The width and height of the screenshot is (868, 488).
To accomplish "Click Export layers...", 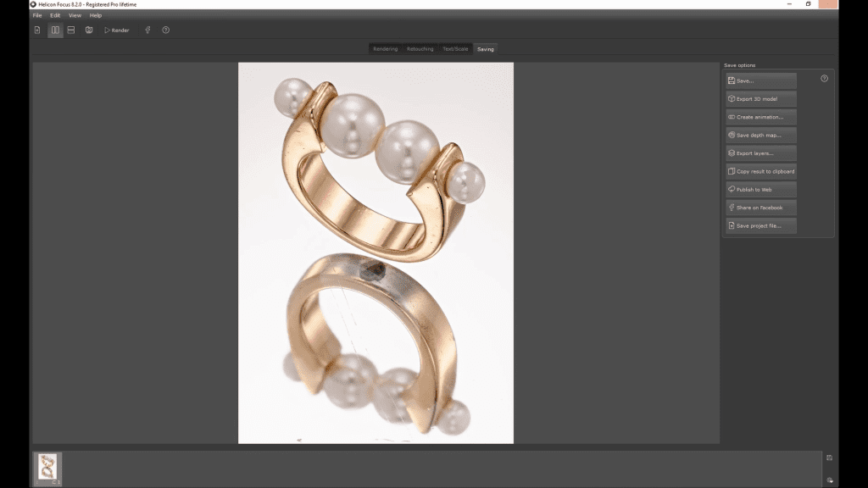I will [x=761, y=153].
